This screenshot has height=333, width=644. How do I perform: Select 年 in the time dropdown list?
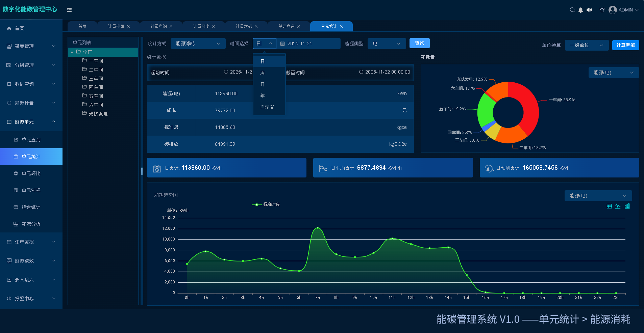point(269,96)
